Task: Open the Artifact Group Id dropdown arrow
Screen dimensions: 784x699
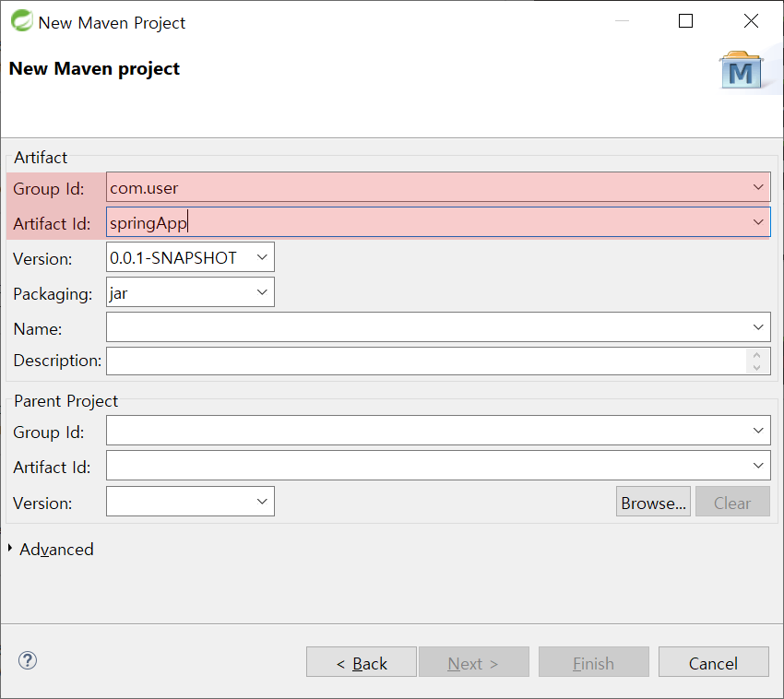Action: (758, 187)
